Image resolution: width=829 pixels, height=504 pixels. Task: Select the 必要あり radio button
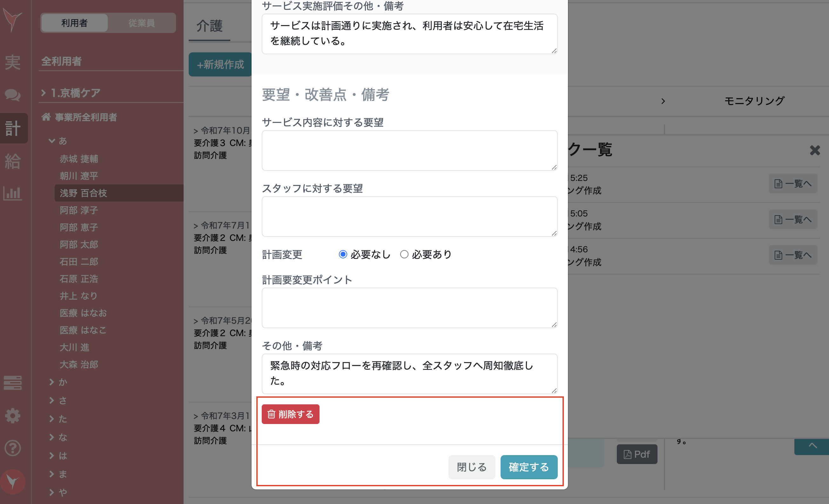(404, 254)
